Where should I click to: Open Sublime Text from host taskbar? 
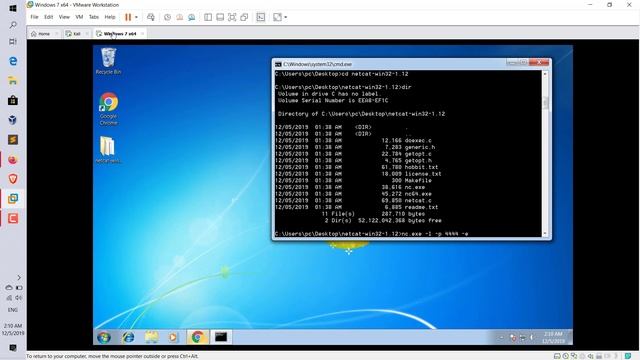pyautogui.click(x=13, y=140)
